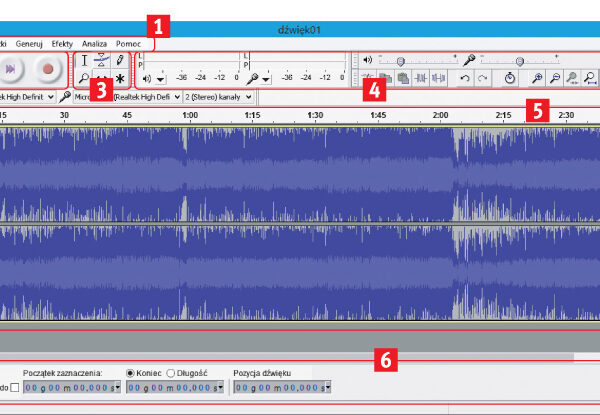Select the Envelope tool
This screenshot has width=600, height=415.
(x=102, y=61)
